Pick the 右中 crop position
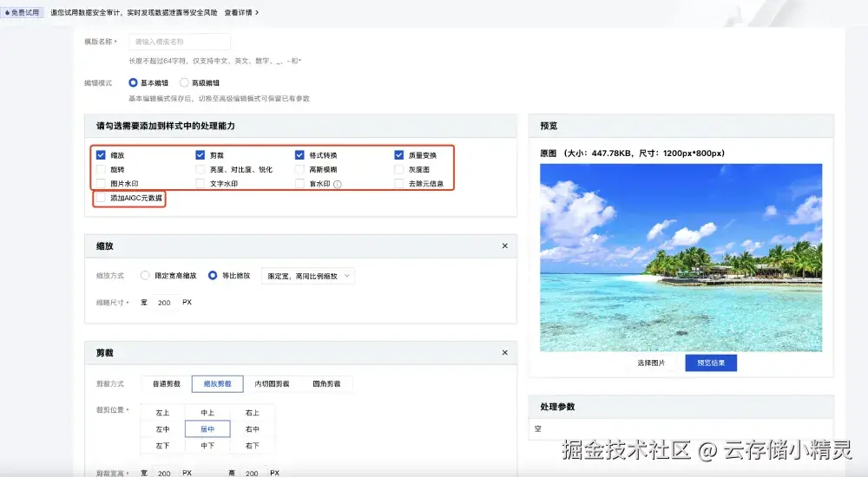The height and width of the screenshot is (477, 868). [253, 428]
